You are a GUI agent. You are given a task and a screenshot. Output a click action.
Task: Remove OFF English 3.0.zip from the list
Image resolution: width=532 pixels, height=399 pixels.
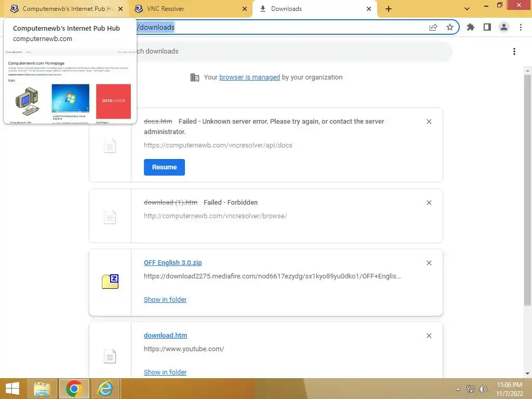click(x=429, y=263)
